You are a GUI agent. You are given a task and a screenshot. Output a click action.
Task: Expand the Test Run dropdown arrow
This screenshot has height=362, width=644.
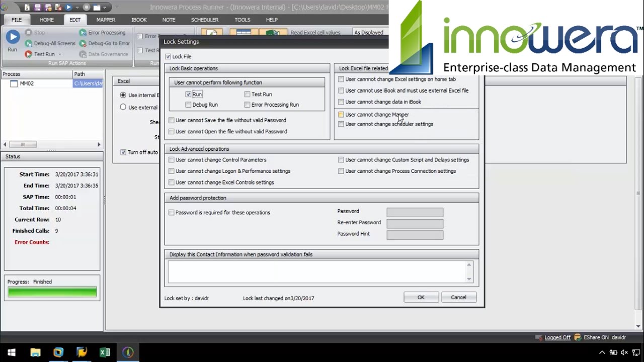click(x=59, y=54)
